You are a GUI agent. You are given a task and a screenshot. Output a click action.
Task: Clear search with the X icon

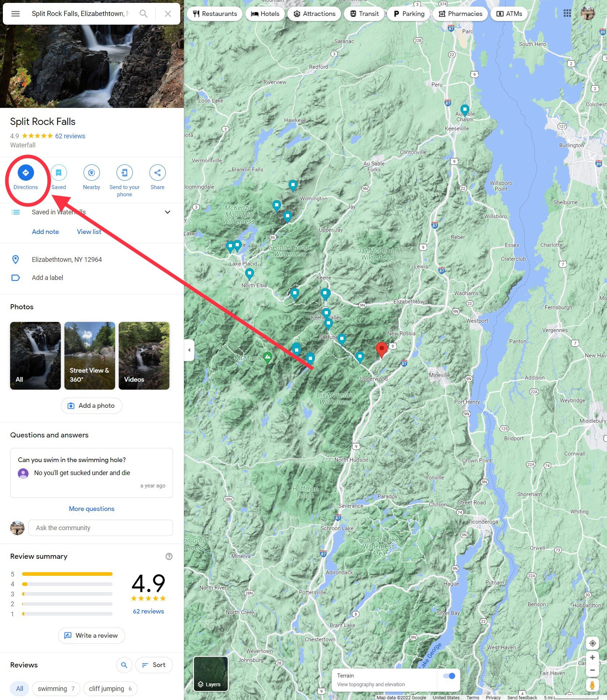168,14
